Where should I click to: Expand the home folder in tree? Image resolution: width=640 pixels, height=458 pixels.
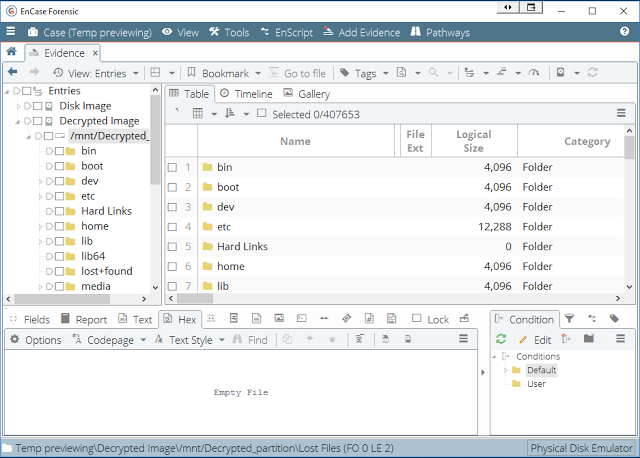pos(40,227)
